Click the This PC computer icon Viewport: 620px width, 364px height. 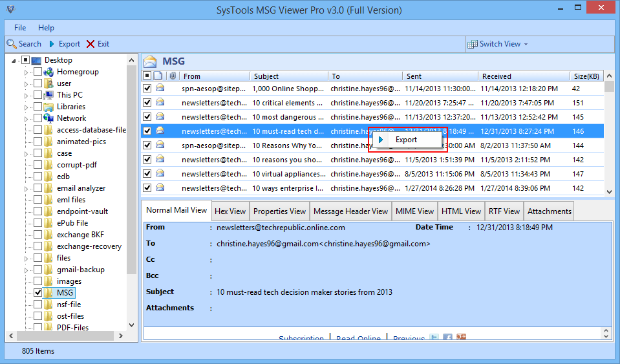click(x=48, y=95)
